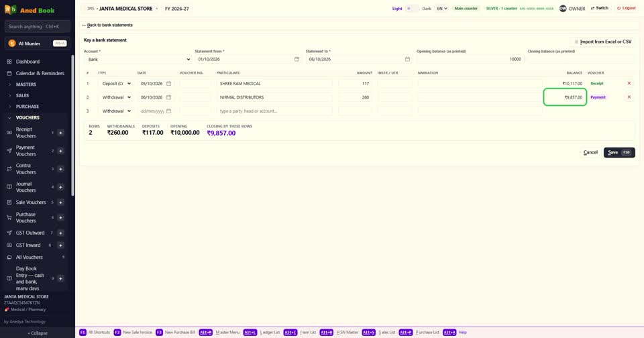This screenshot has width=644, height=338.
Task: Expand the MASTERS sidebar section
Action: pos(26,84)
